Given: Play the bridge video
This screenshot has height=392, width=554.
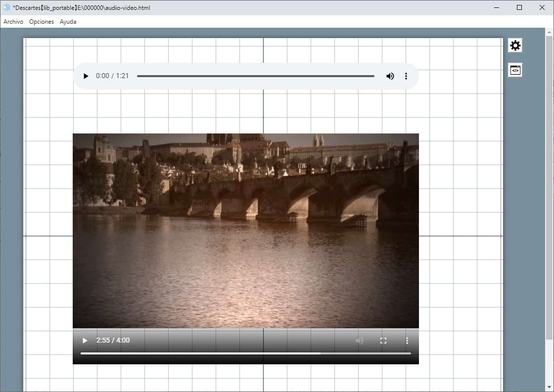Looking at the screenshot, I should 85,341.
